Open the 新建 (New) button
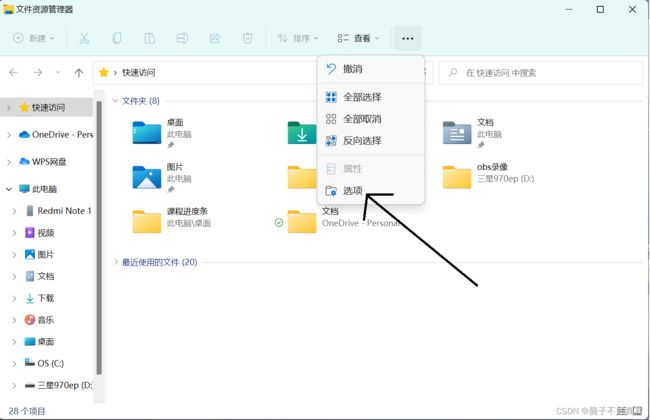The image size is (650, 420). [x=34, y=38]
